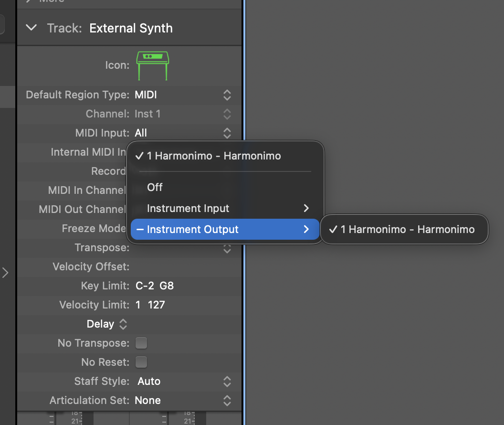
Task: Enable the No Reset checkbox
Action: coord(141,362)
